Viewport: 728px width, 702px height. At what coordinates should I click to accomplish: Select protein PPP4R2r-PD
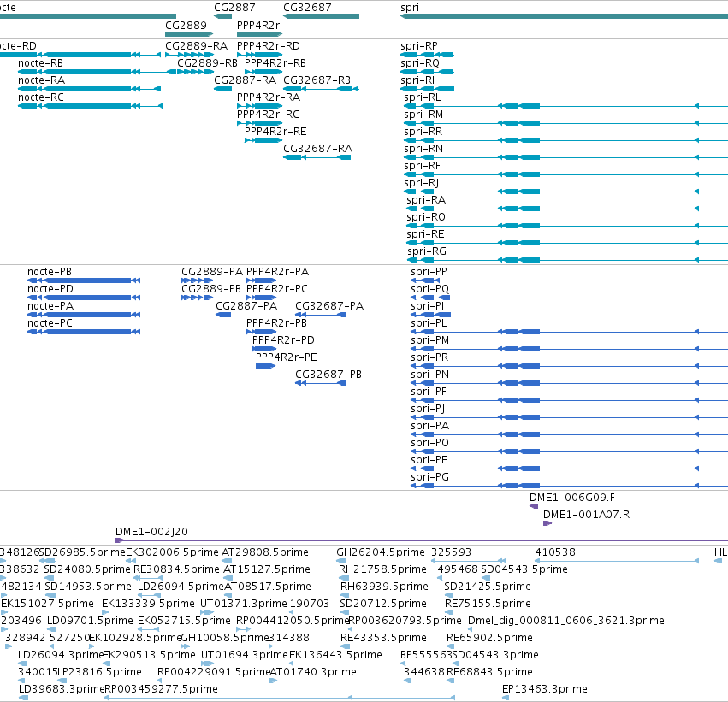pyautogui.click(x=283, y=340)
